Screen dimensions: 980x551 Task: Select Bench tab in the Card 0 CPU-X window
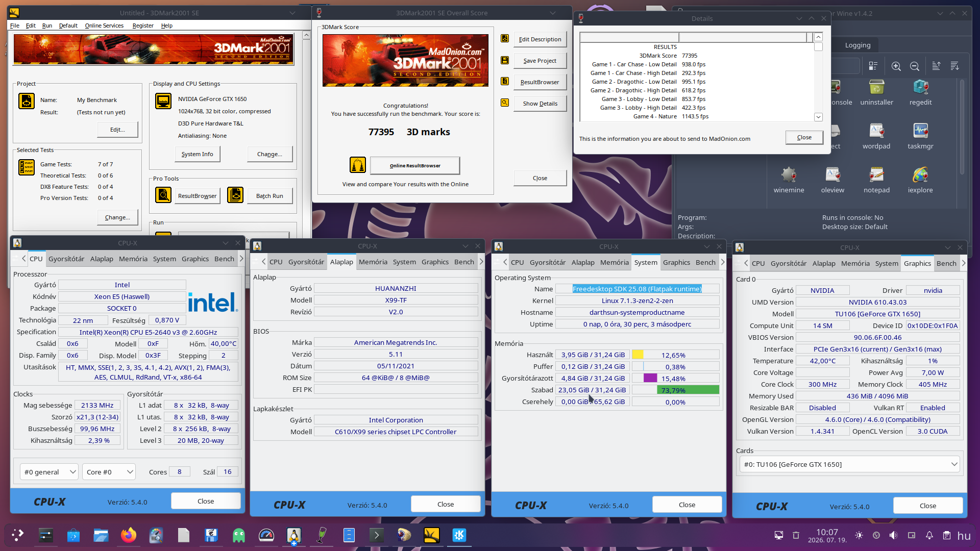click(946, 263)
